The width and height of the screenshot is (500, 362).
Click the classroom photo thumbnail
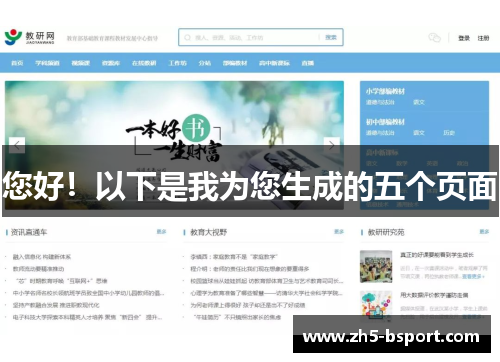pos(376,266)
